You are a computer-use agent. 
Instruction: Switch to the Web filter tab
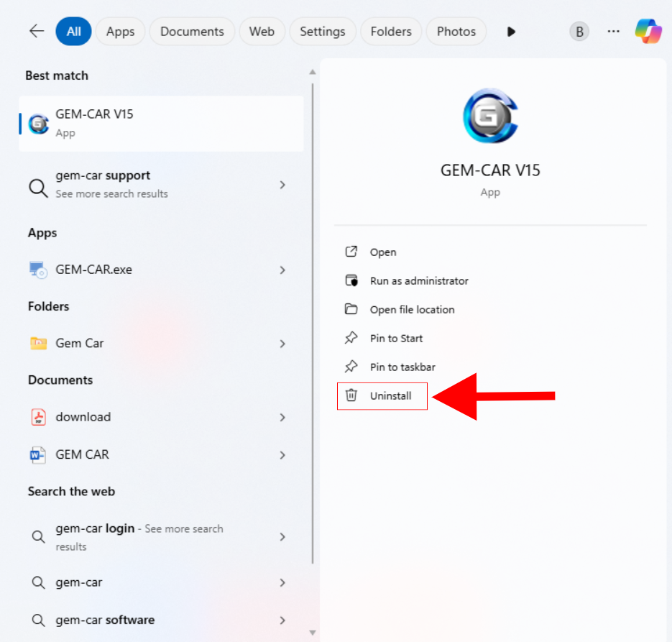[x=262, y=32]
